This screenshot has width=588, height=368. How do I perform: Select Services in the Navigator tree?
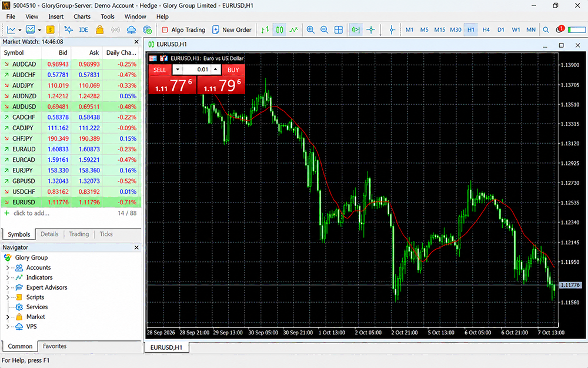click(x=36, y=307)
